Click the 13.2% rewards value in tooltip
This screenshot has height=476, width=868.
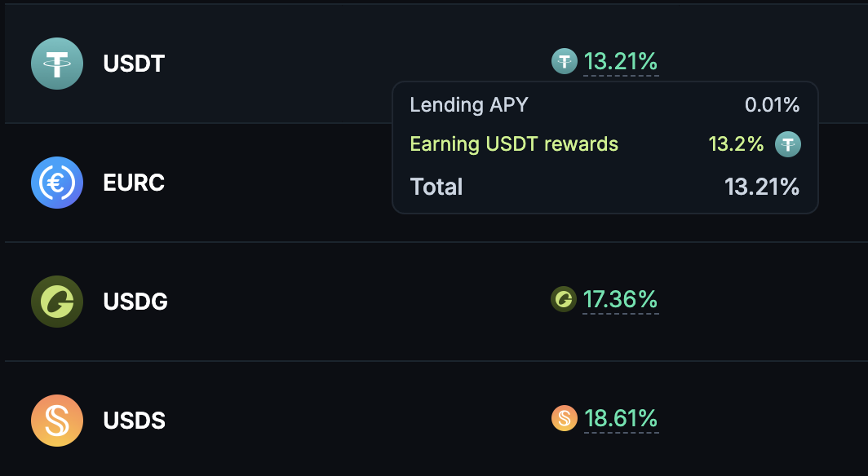click(x=736, y=145)
